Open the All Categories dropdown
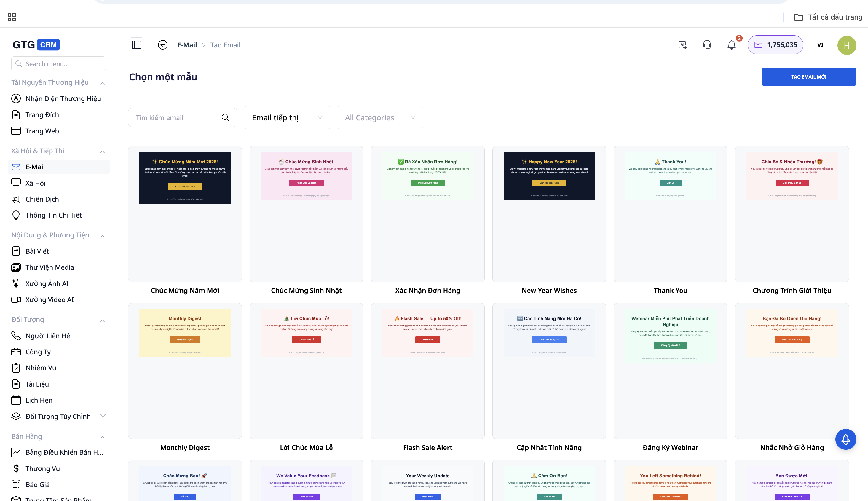This screenshot has width=868, height=501. (x=380, y=118)
